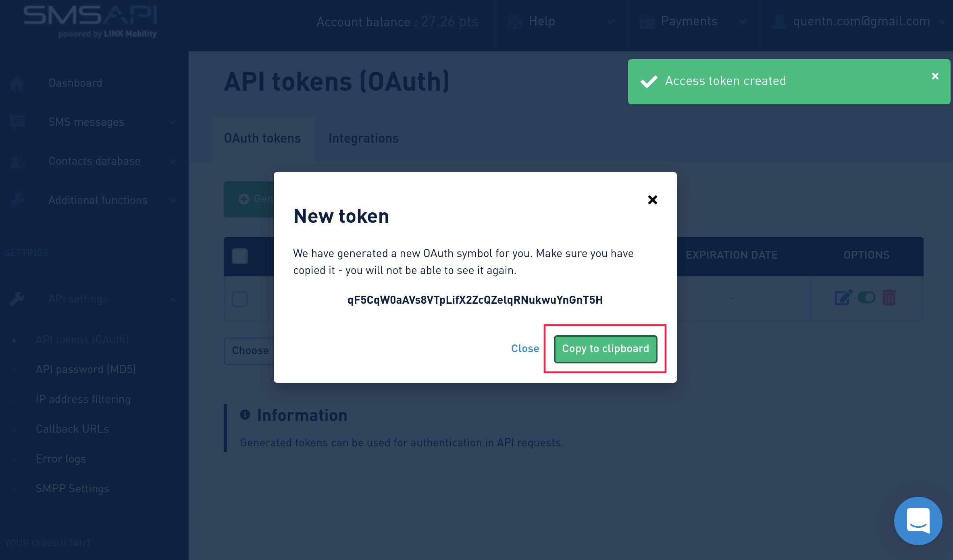This screenshot has width=953, height=560.
Task: Click the SMS messages speech icon
Action: [17, 122]
